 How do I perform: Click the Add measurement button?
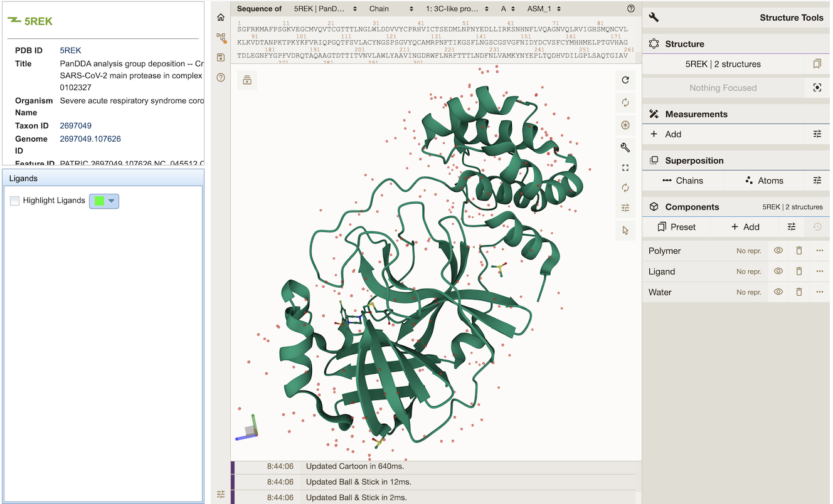tap(724, 134)
